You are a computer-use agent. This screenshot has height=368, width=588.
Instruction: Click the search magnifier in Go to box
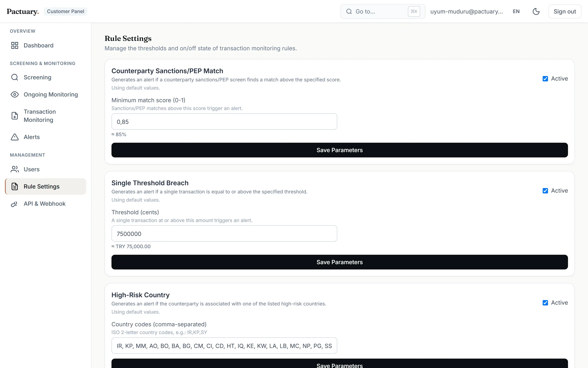pyautogui.click(x=349, y=11)
